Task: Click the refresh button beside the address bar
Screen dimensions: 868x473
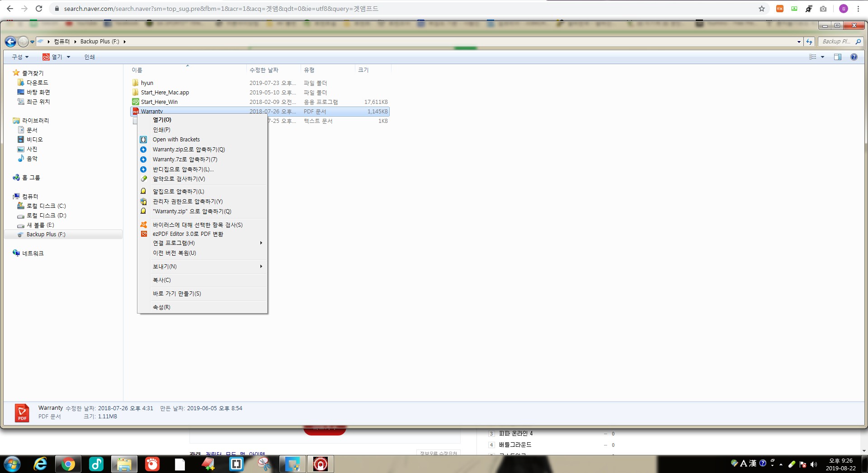Action: pos(809,42)
